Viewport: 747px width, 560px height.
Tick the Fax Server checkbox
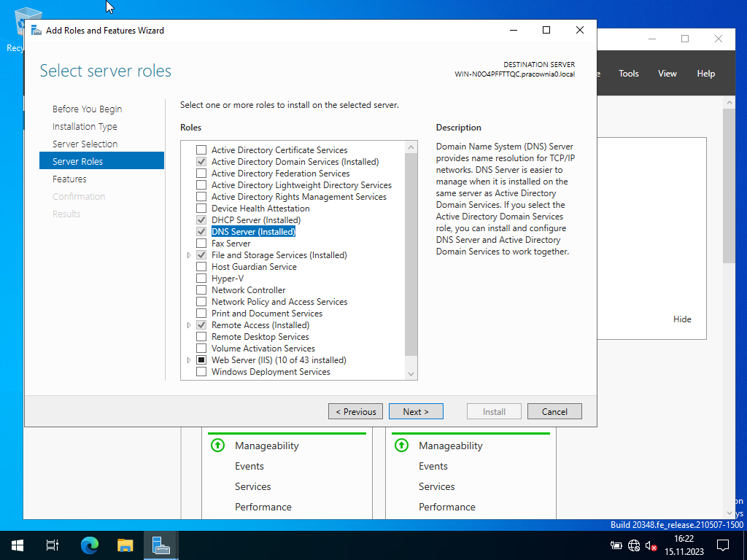pyautogui.click(x=201, y=244)
